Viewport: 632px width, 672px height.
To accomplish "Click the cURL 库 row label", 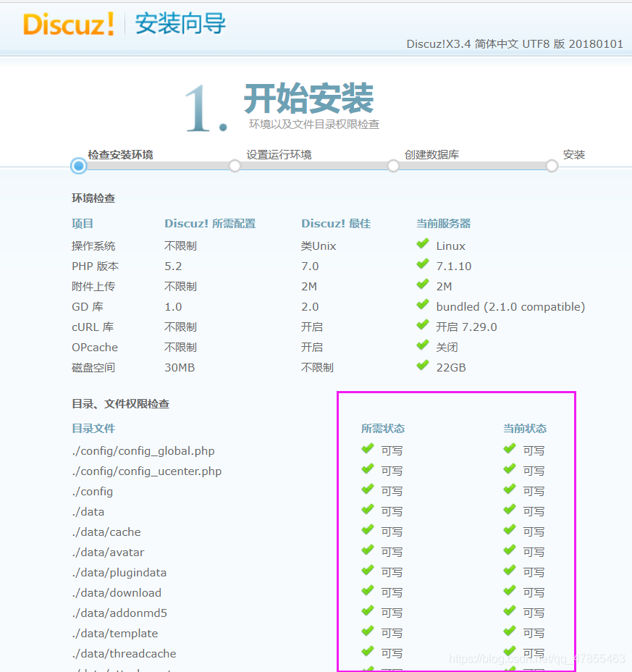I will coord(93,327).
